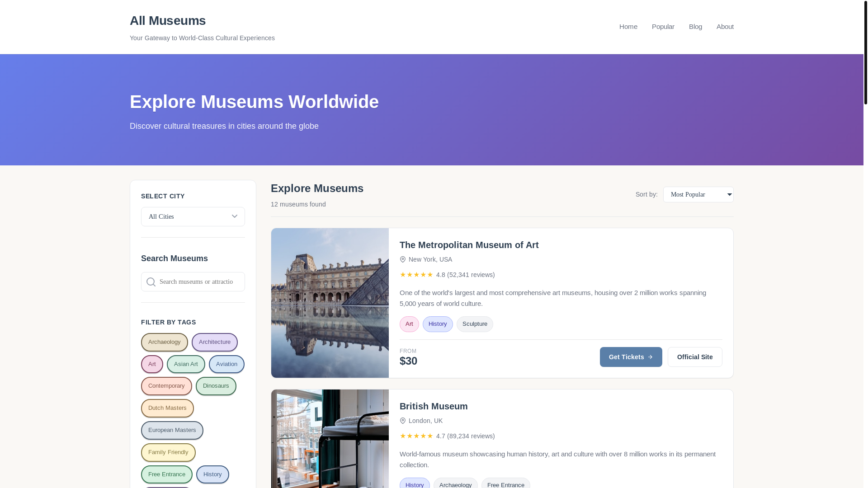Open The Metropolitan Museum of Art title
Image resolution: width=868 pixels, height=488 pixels.
click(x=469, y=245)
